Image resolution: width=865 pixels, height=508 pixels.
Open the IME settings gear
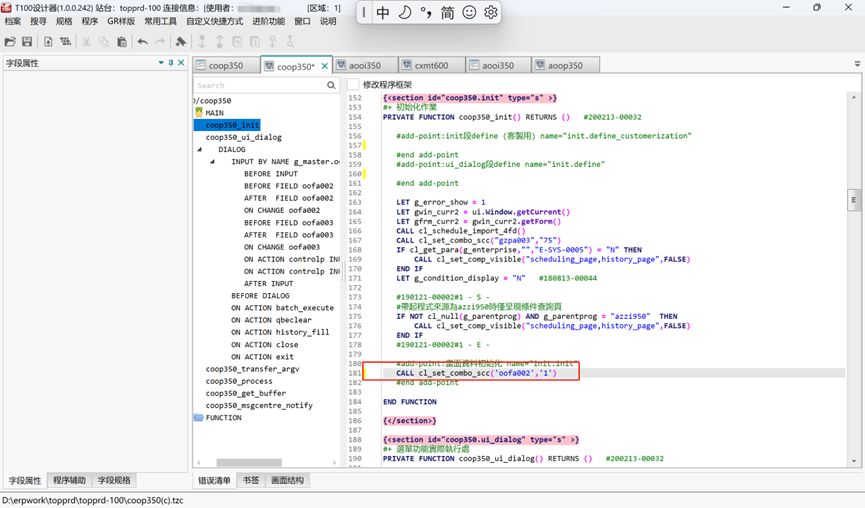coord(490,13)
